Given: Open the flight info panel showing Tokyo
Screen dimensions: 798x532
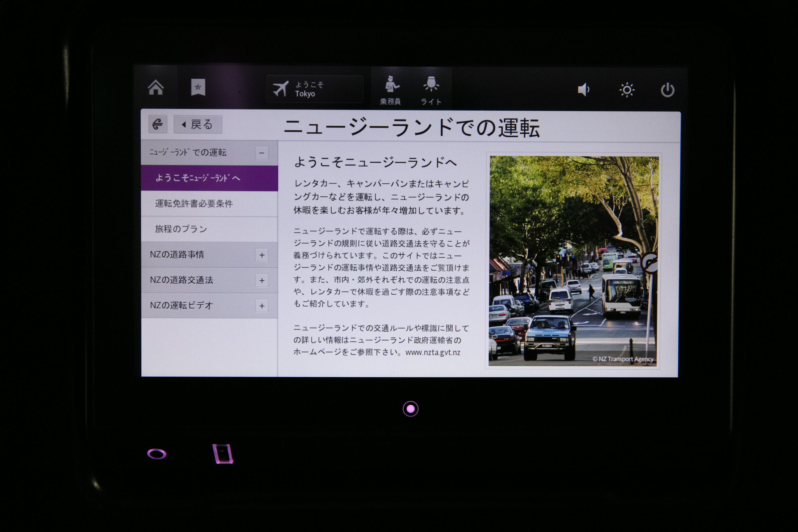Looking at the screenshot, I should pos(315,89).
